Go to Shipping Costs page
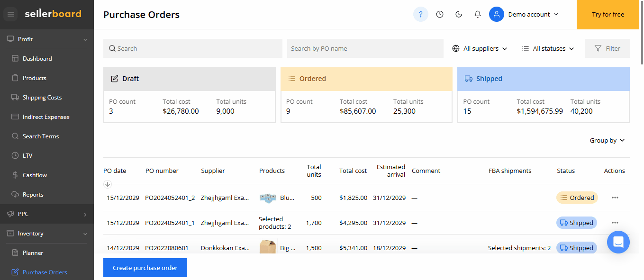Image resolution: width=644 pixels, height=280 pixels. click(42, 98)
